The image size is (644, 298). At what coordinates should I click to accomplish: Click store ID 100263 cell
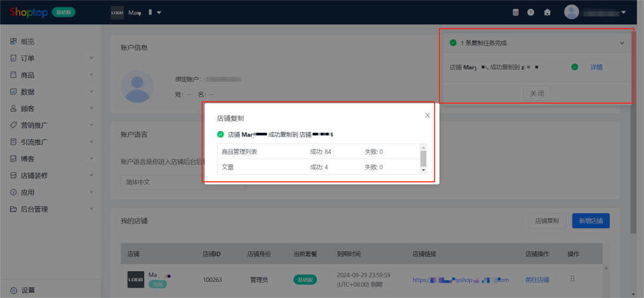pyautogui.click(x=212, y=280)
